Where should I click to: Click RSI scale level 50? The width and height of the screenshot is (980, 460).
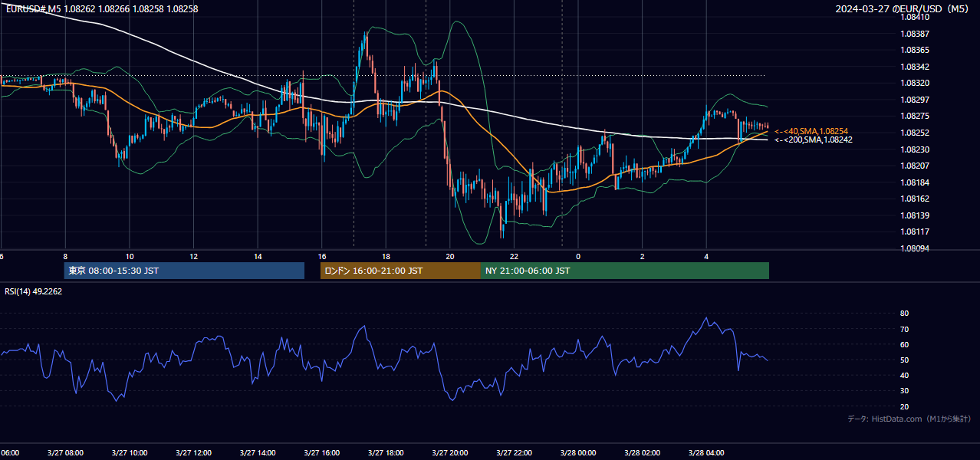point(904,360)
